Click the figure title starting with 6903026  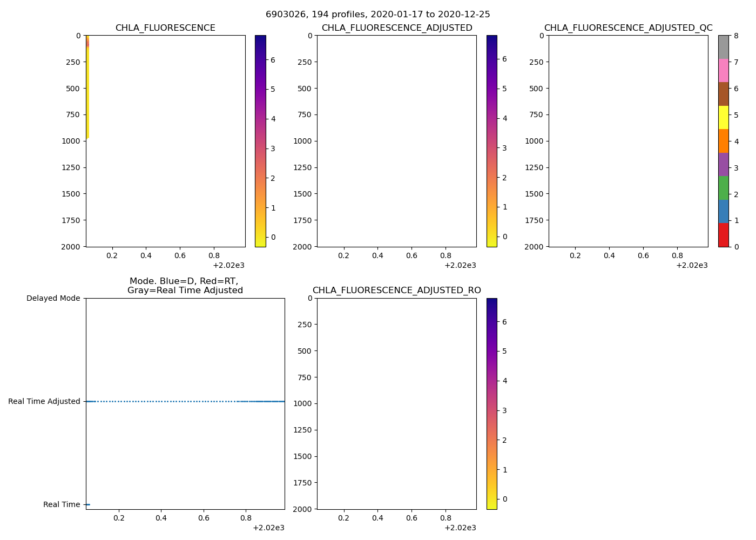(x=377, y=15)
